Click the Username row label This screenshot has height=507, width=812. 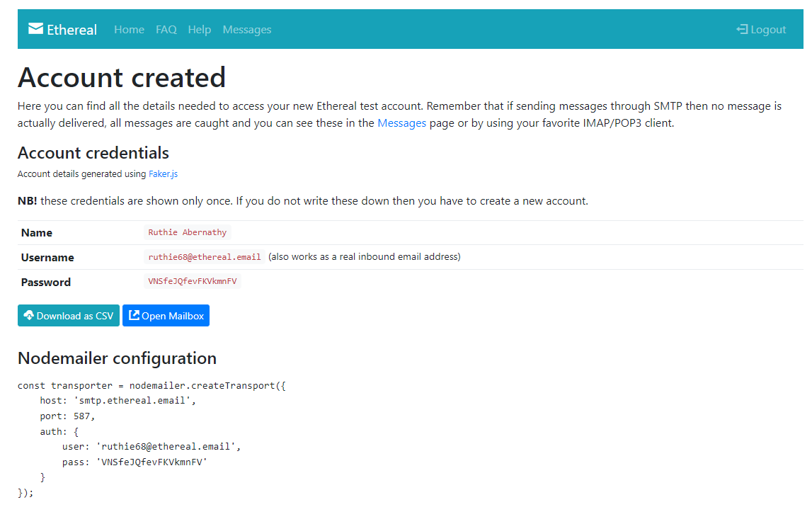(x=47, y=257)
